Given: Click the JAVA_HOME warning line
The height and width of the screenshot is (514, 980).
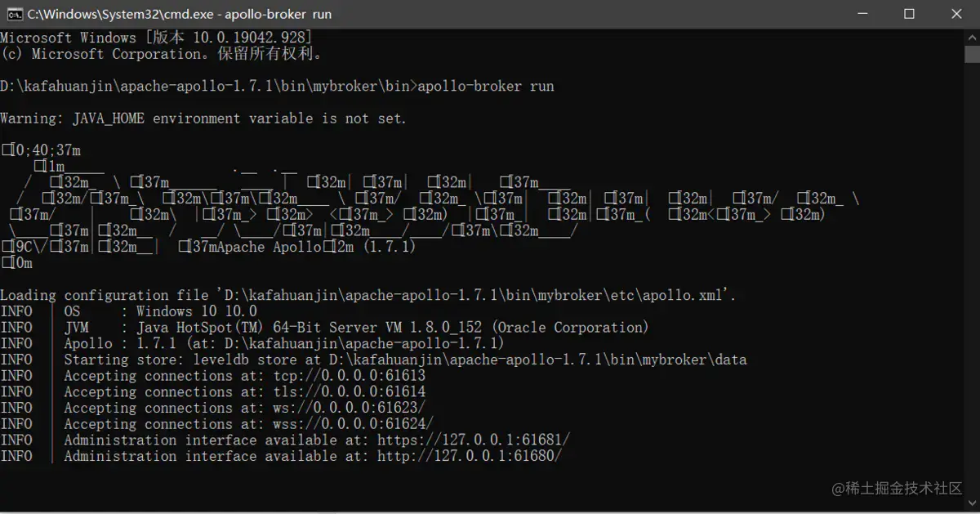Looking at the screenshot, I should (x=203, y=118).
